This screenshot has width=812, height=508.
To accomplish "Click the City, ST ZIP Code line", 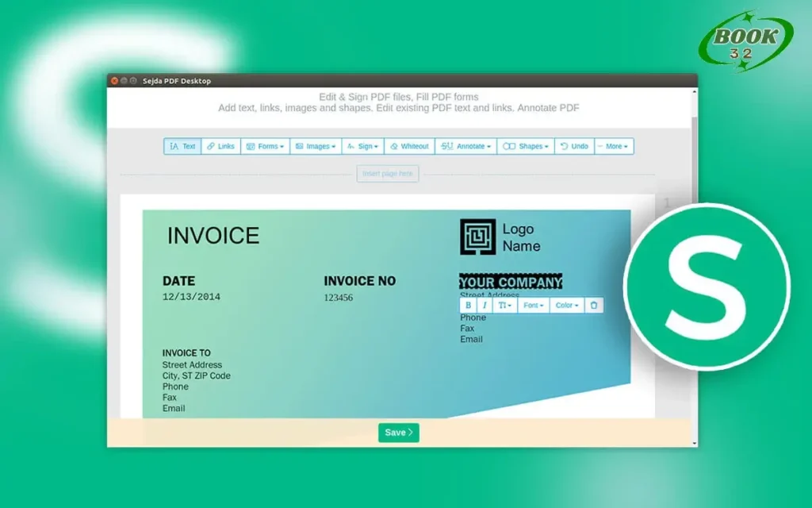I will tap(197, 375).
